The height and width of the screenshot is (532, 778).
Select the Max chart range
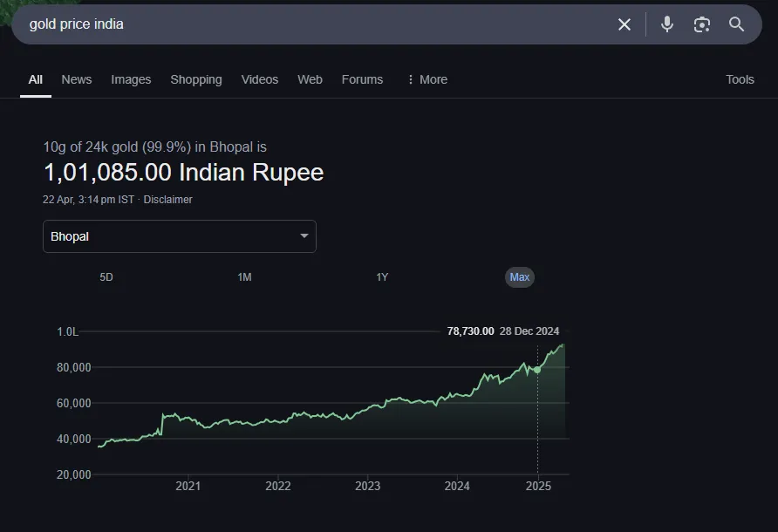pos(520,277)
